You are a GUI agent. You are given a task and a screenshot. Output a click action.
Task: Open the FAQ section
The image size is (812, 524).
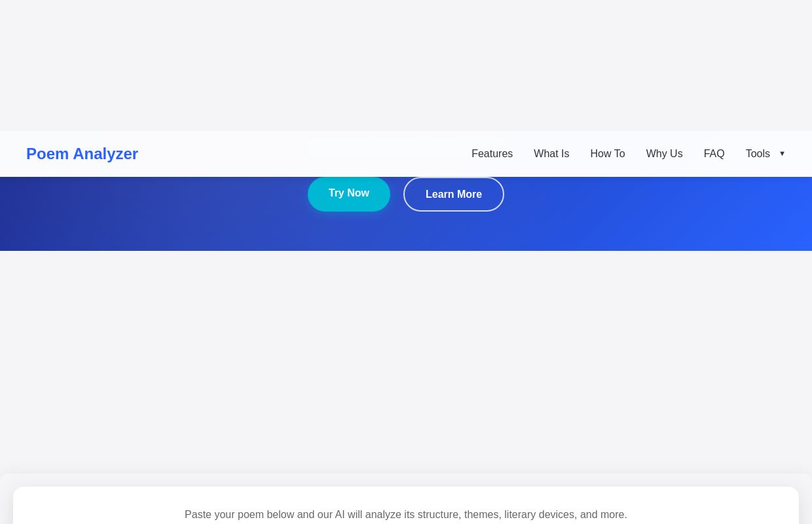tap(714, 153)
